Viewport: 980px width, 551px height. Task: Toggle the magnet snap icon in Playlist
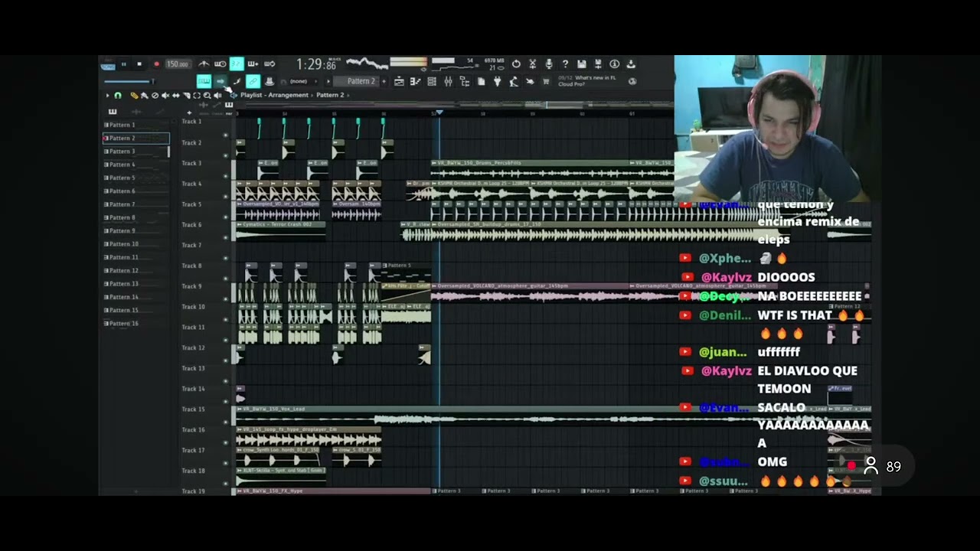(x=118, y=96)
